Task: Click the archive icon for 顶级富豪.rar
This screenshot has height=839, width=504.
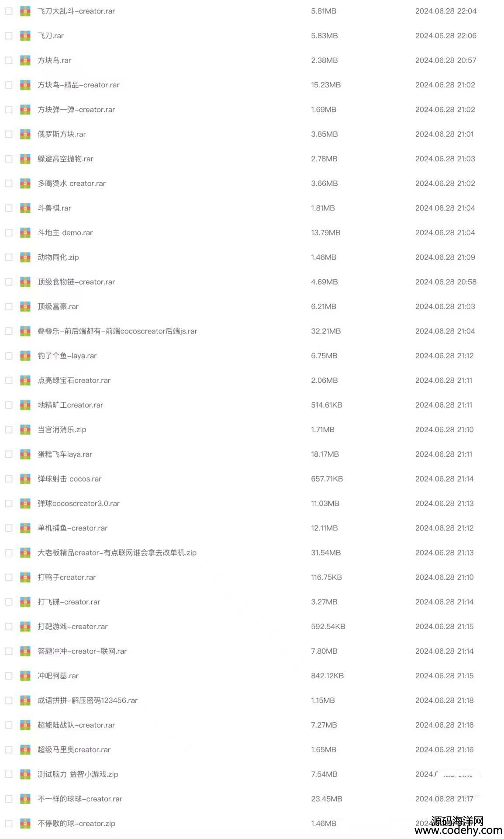Action: point(25,307)
